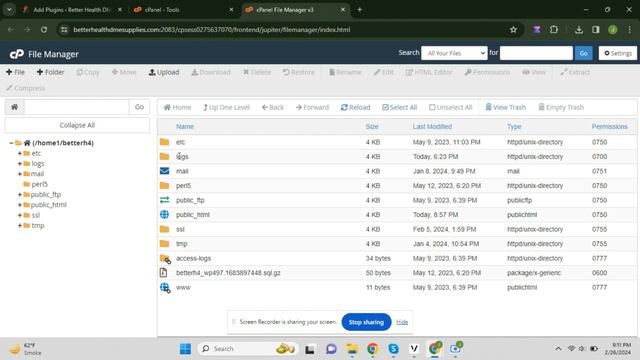
Task: Expand the mail folder in tree
Action: coord(20,174)
